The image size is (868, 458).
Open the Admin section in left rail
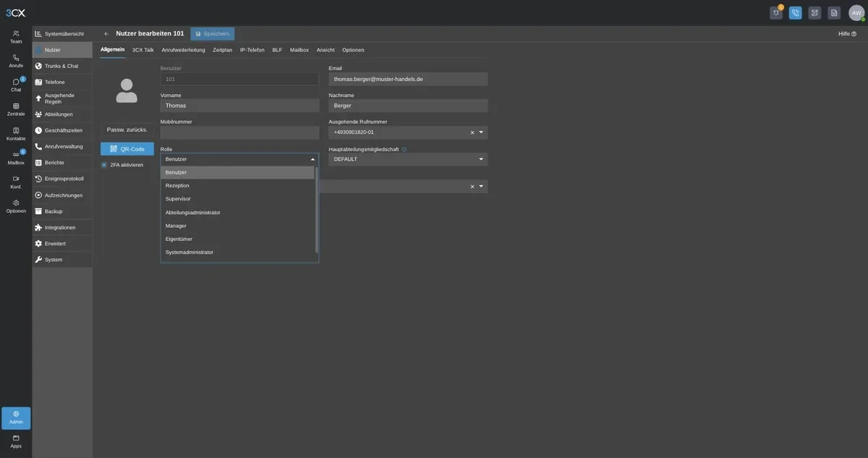(x=16, y=417)
